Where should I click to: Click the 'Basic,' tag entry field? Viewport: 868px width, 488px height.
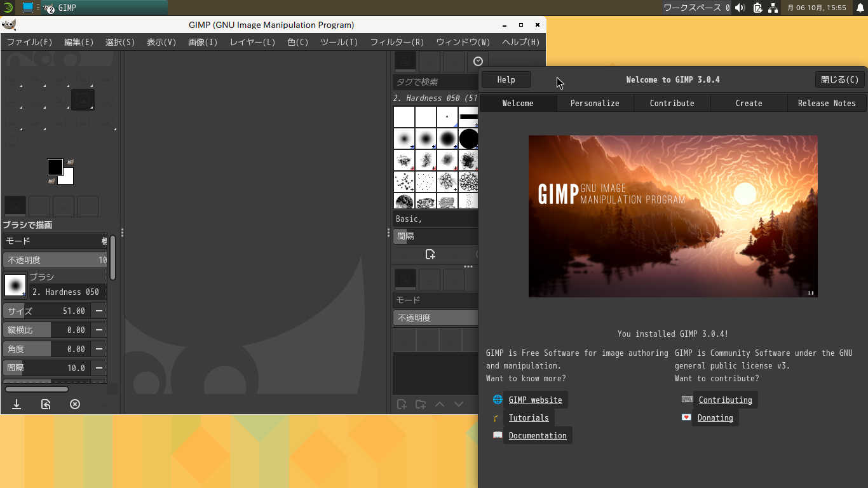point(436,219)
